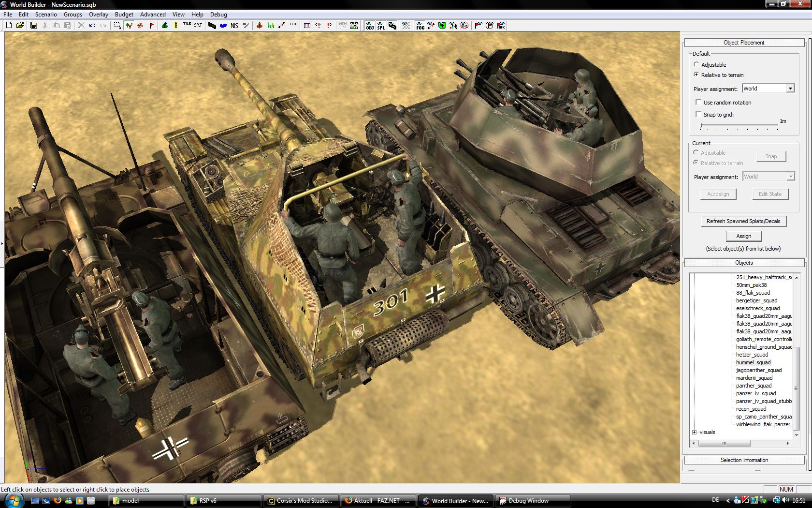This screenshot has height=508, width=812.
Task: Toggle FOG visibility icon
Action: [420, 25]
